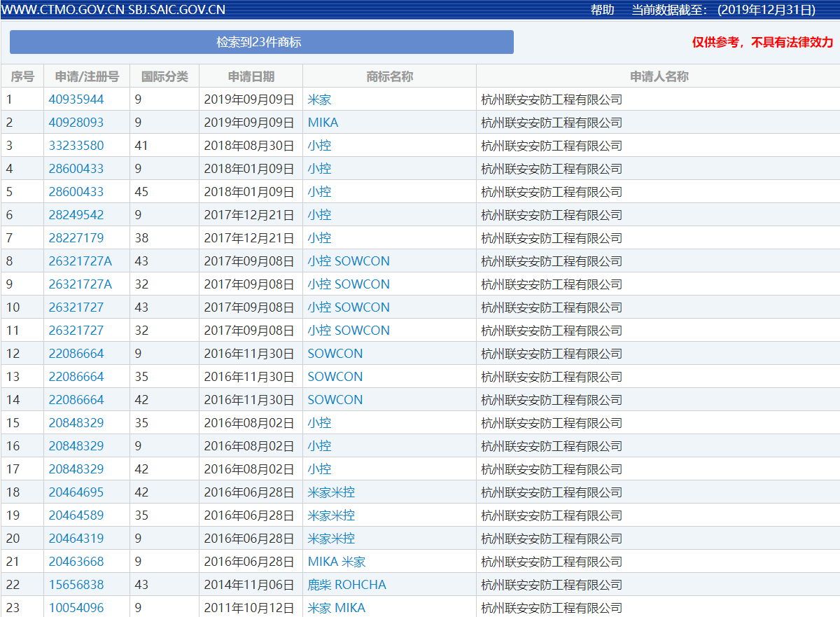Screen dimensions: 840x617
Task: Open registration number 28249542
Action: (76, 215)
